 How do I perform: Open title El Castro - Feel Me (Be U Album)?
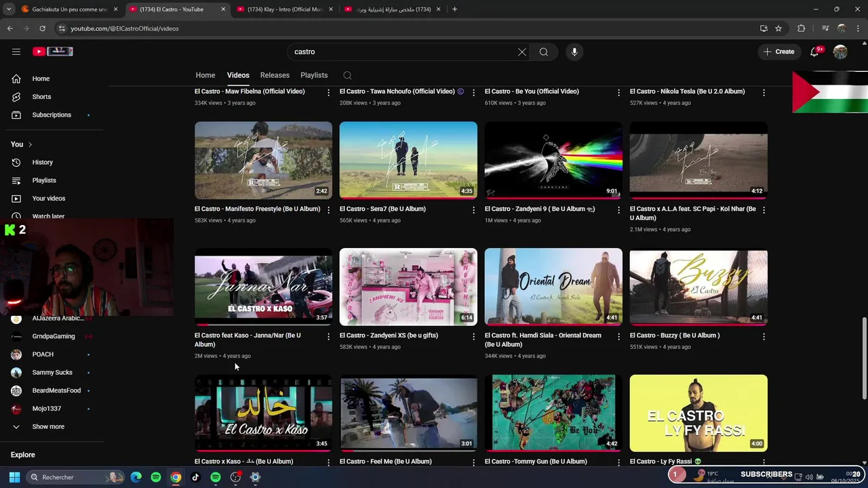click(385, 462)
